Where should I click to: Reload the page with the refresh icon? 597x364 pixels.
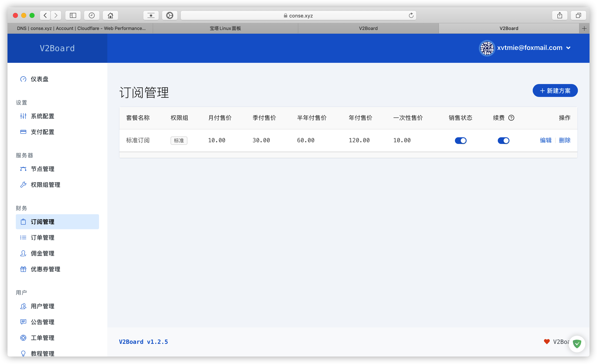click(411, 16)
